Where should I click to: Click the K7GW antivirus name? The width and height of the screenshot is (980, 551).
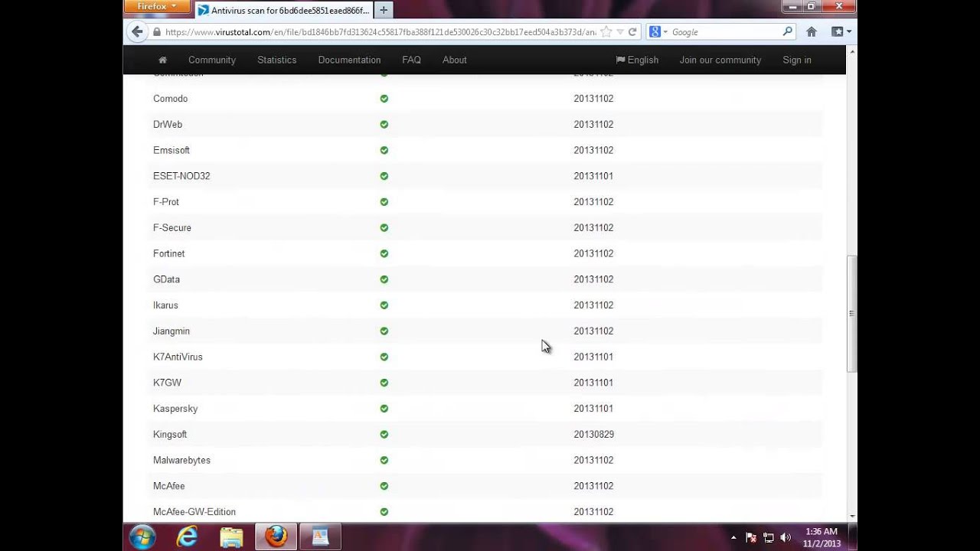[167, 383]
